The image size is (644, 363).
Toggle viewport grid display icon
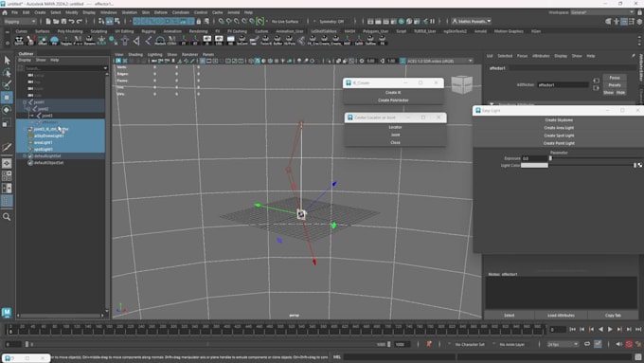tap(203, 61)
